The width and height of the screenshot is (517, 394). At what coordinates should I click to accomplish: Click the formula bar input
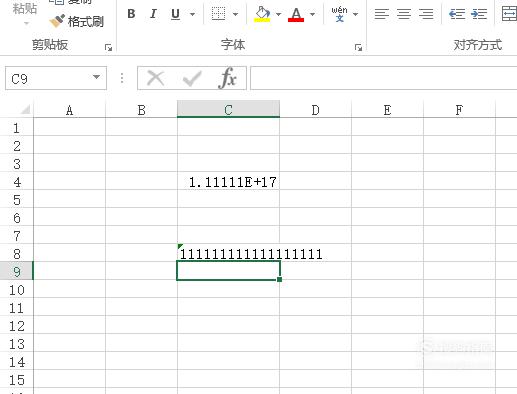point(383,78)
